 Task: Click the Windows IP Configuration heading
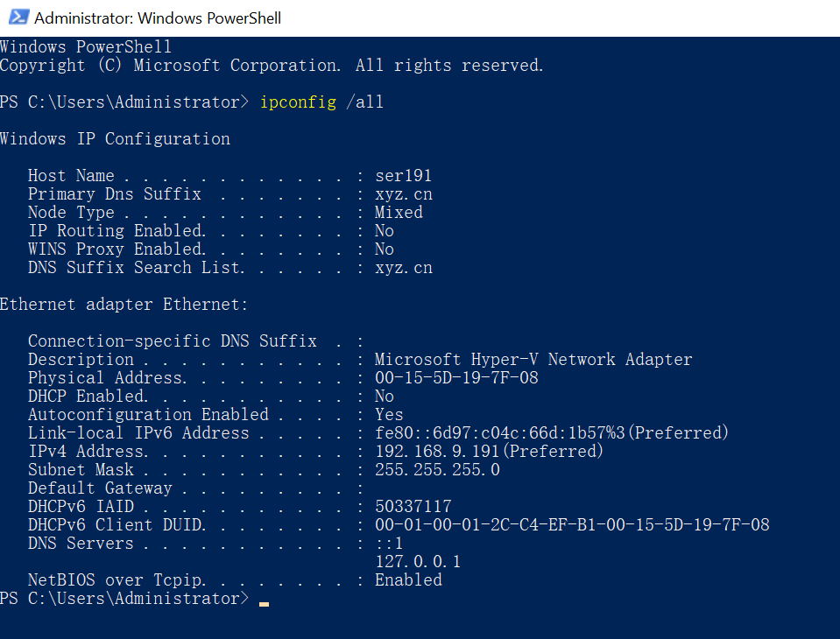click(x=115, y=139)
